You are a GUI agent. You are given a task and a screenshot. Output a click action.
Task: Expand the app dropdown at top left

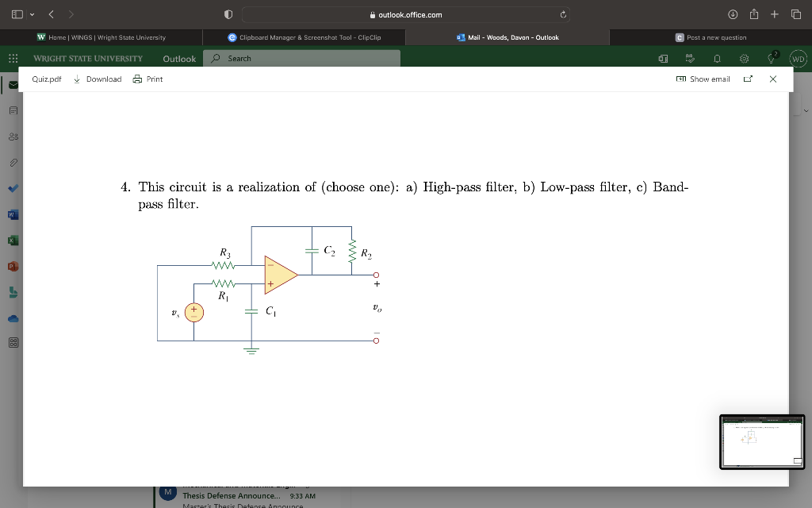point(33,13)
